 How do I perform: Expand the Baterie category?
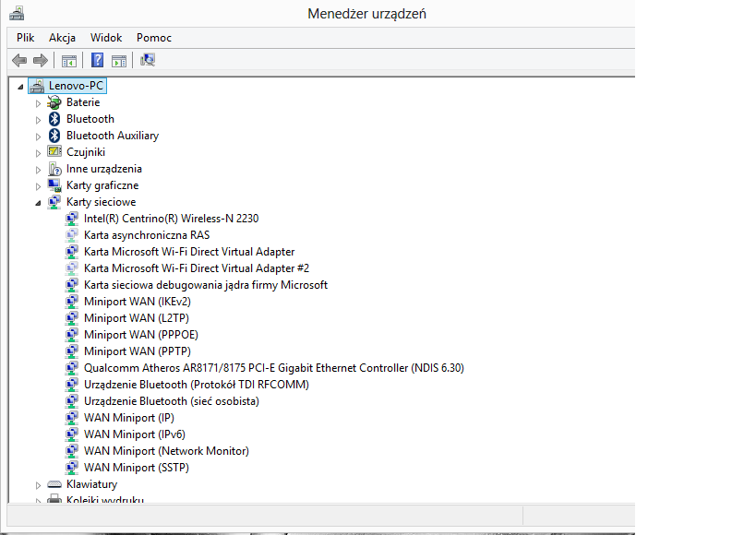point(38,103)
